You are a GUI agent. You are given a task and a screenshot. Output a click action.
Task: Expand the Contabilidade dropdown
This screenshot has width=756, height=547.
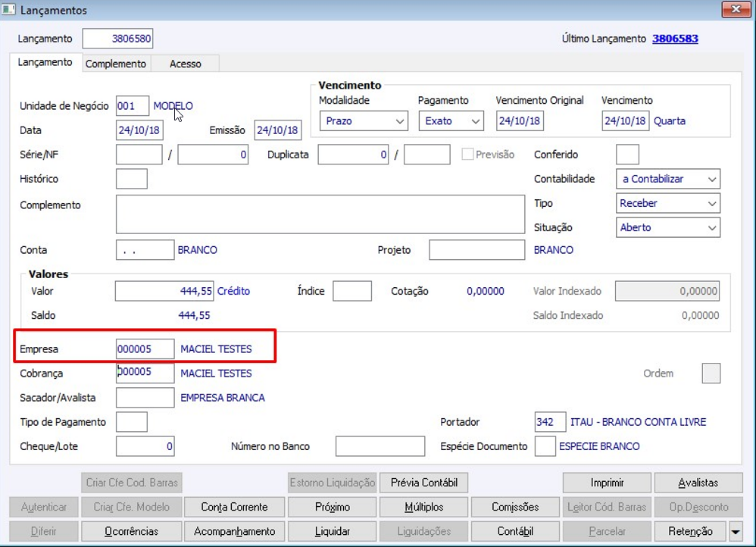[x=668, y=179]
